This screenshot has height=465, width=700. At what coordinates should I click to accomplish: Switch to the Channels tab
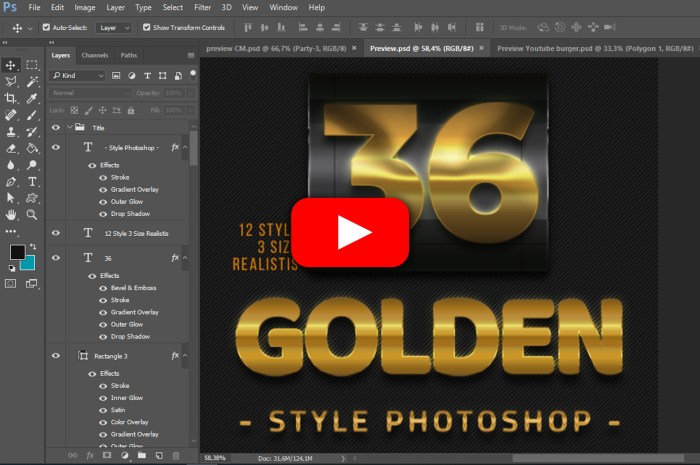(95, 55)
